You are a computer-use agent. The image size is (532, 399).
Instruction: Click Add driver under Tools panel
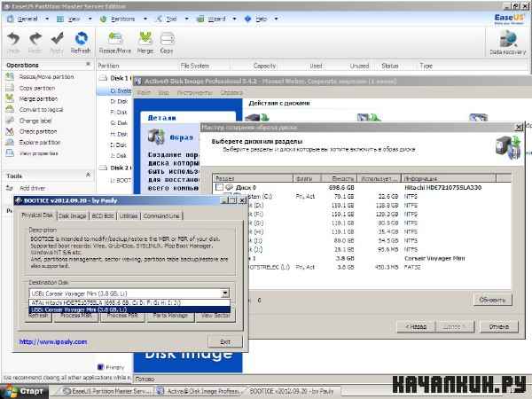point(32,188)
